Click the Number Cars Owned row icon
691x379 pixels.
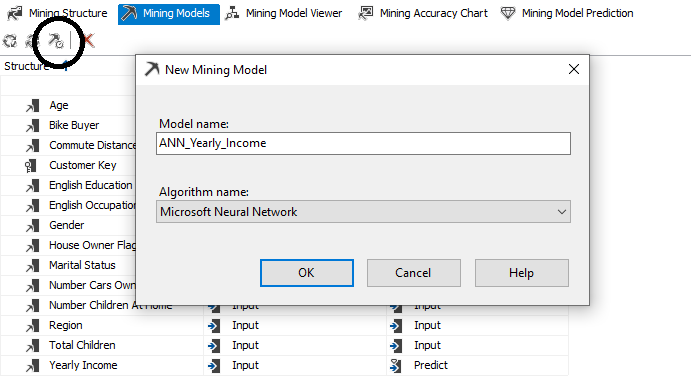32,286
